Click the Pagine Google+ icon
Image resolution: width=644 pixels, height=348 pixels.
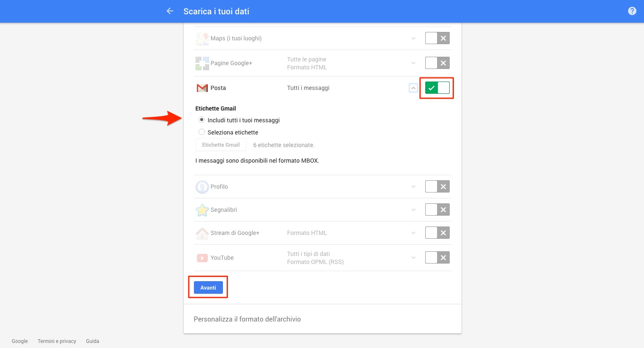coord(202,63)
